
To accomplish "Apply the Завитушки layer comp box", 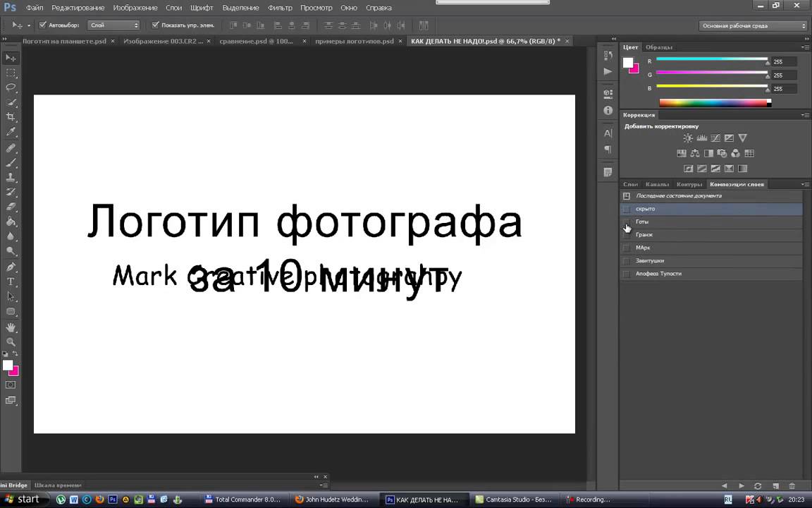I will pos(626,261).
